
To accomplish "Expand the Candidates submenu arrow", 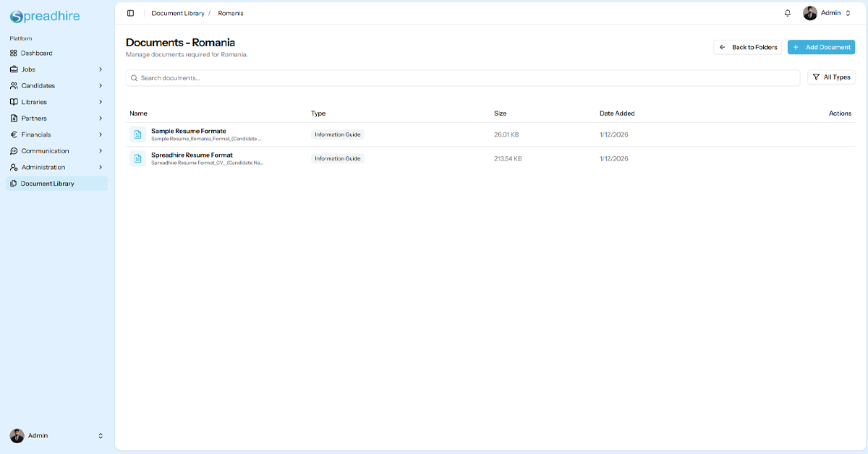I will tap(101, 86).
